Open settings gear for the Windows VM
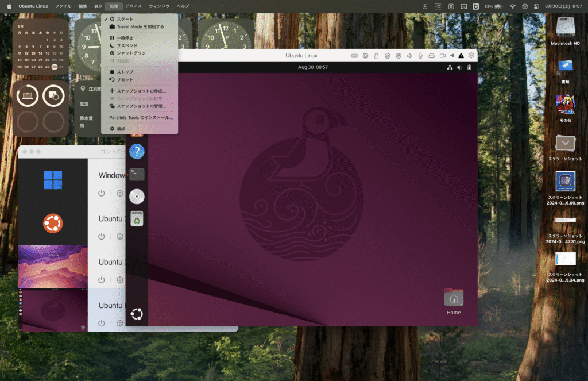588x381 pixels. (120, 193)
